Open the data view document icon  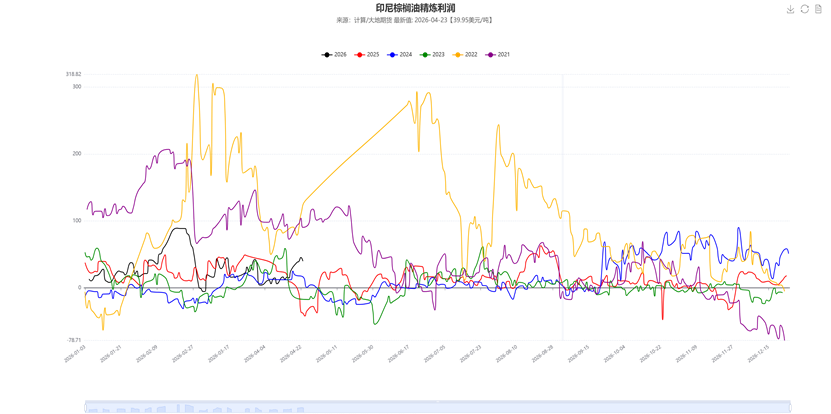click(x=818, y=9)
